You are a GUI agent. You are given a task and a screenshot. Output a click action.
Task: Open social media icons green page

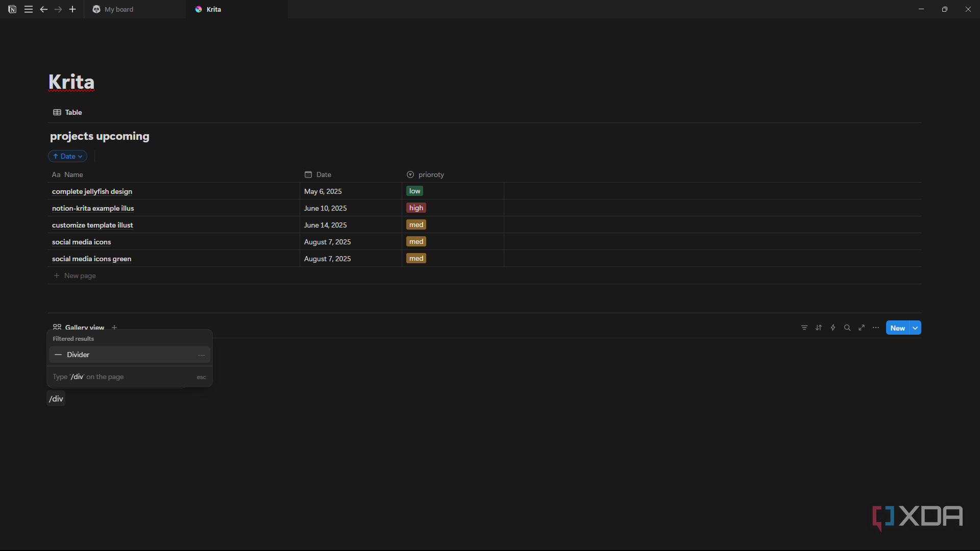(x=91, y=259)
